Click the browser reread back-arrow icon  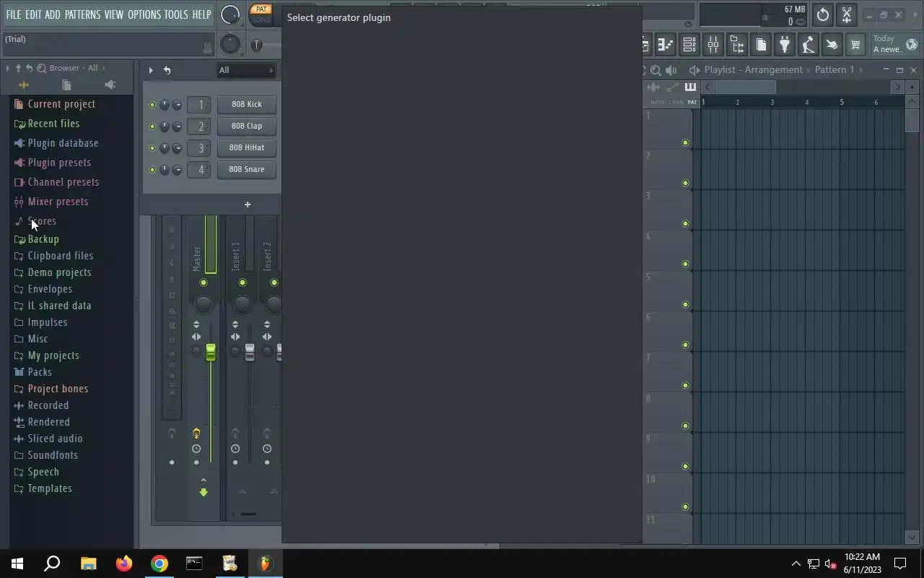30,68
